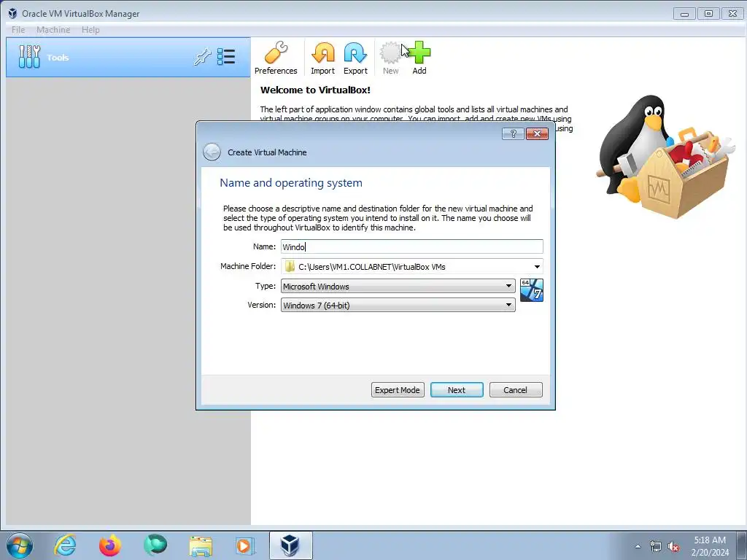Click the Expert Mode button
The width and height of the screenshot is (747, 560).
click(x=398, y=390)
